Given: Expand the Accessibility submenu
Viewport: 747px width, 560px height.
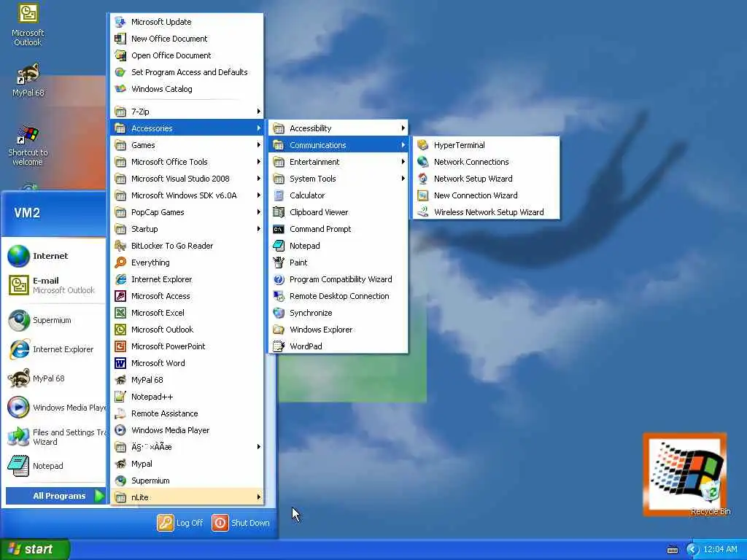Looking at the screenshot, I should click(x=338, y=128).
